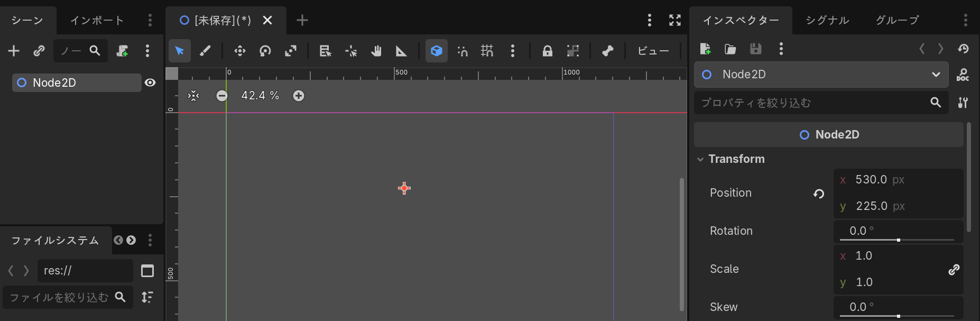Toggle the Scale ratio lock link
980x321 pixels.
pos(954,270)
